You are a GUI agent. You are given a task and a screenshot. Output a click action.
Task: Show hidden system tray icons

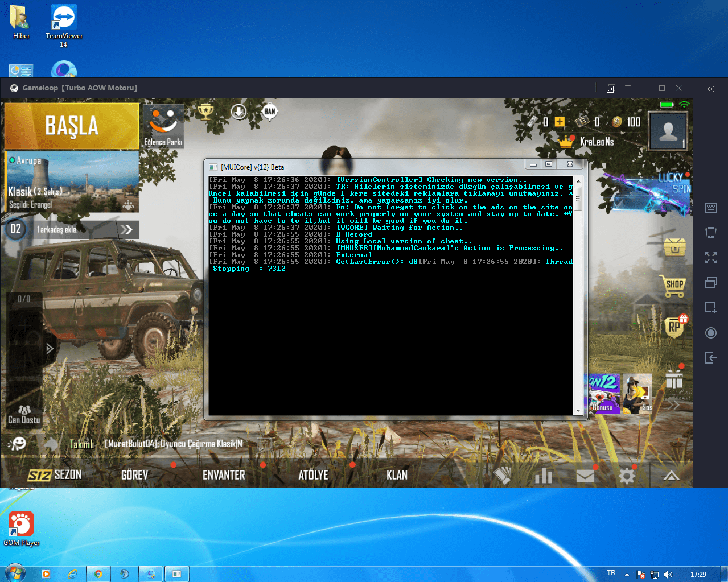point(627,575)
